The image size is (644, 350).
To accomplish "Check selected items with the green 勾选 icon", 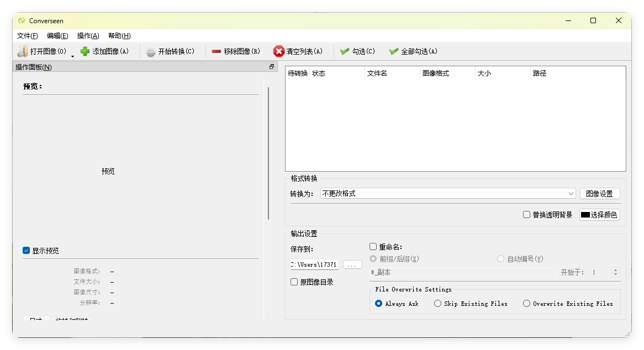I will (345, 51).
